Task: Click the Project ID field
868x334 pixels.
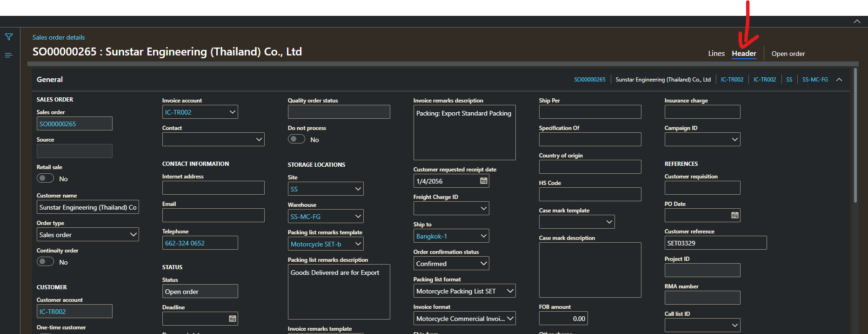Action: pyautogui.click(x=702, y=270)
